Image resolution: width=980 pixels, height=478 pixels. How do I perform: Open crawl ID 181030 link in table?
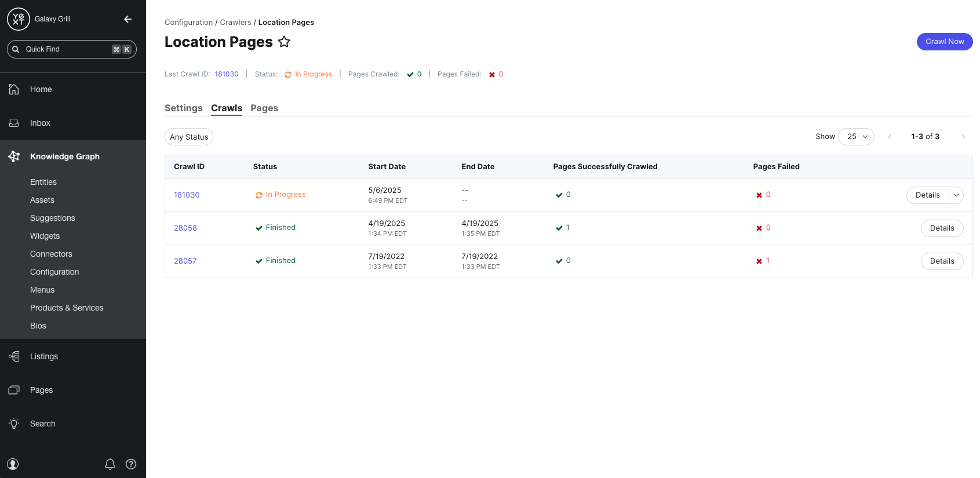click(x=187, y=195)
